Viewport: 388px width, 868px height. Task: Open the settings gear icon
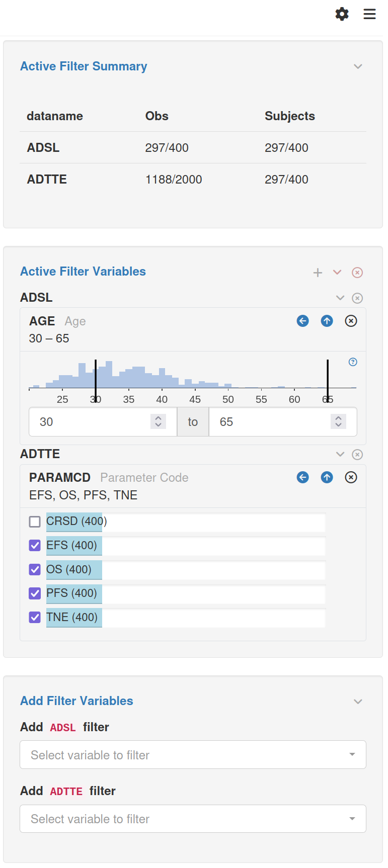tap(342, 14)
